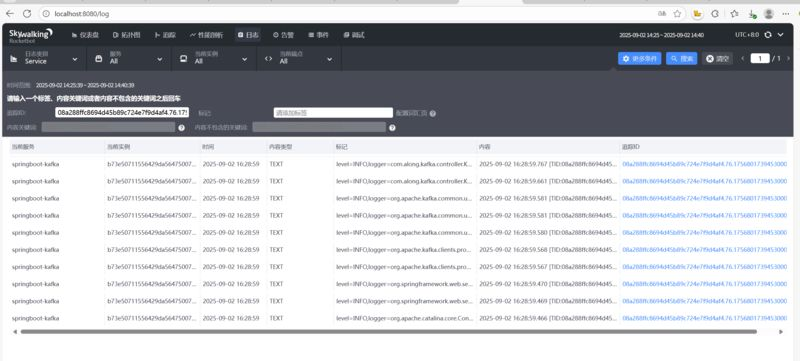The height and width of the screenshot is (361, 800).
Task: Click the 标记 column header in table
Action: coord(341,147)
